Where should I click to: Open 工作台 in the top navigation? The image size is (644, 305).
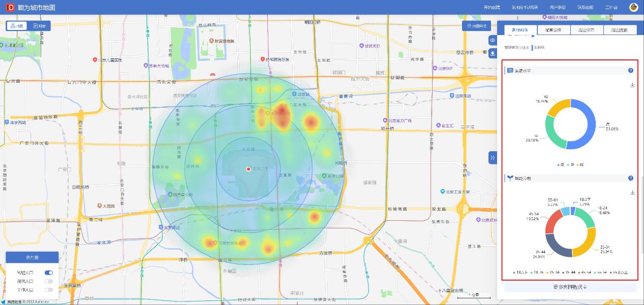click(x=611, y=8)
